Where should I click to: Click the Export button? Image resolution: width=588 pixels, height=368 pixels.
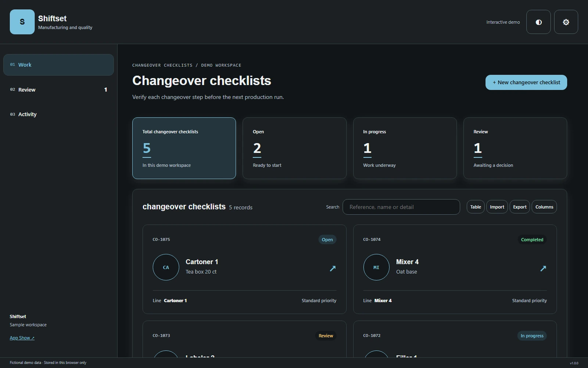coord(520,207)
